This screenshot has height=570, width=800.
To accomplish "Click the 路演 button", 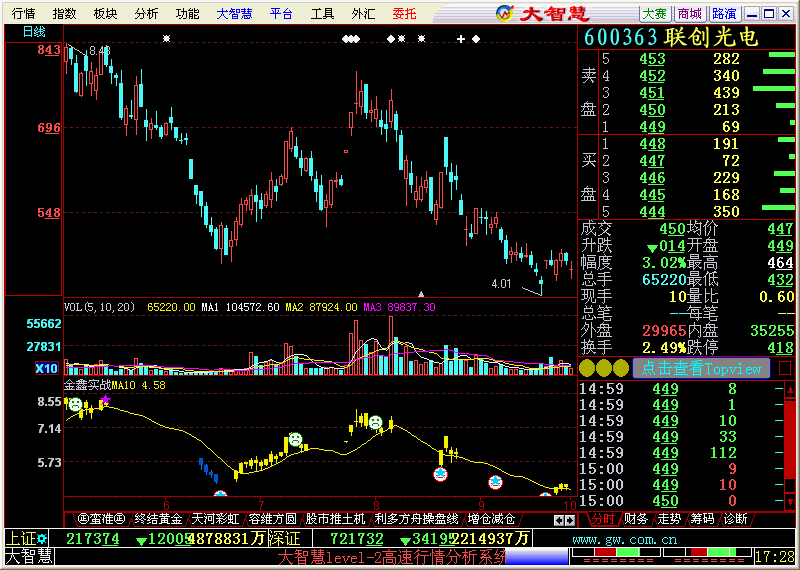I will (724, 14).
